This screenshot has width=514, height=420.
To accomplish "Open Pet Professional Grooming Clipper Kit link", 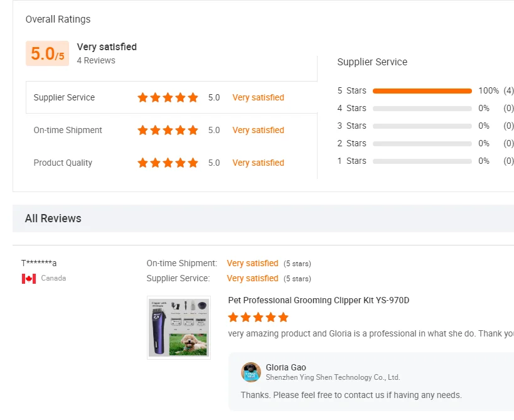I will click(318, 300).
